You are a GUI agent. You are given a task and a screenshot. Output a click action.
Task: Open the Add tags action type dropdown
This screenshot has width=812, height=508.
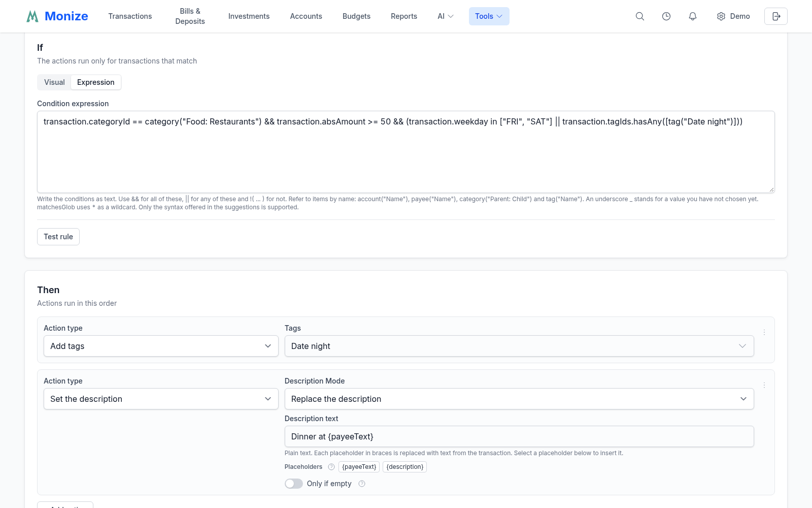tap(161, 346)
